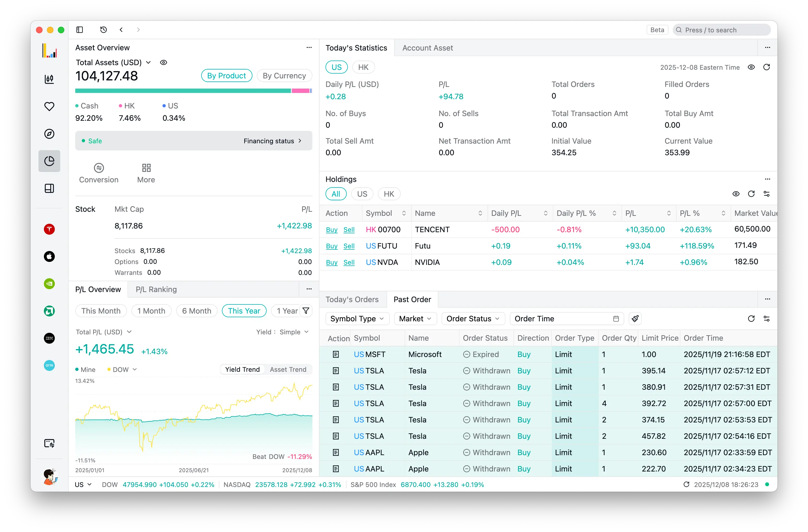This screenshot has width=808, height=532.
Task: Click the Tesla logo in sidebar
Action: pos(49,229)
